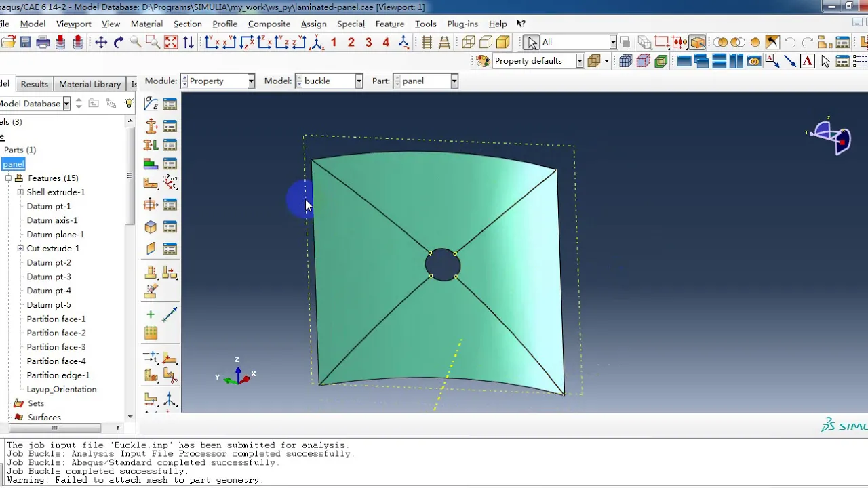Open the Plug-ins menu
The image size is (868, 488).
pyautogui.click(x=462, y=24)
